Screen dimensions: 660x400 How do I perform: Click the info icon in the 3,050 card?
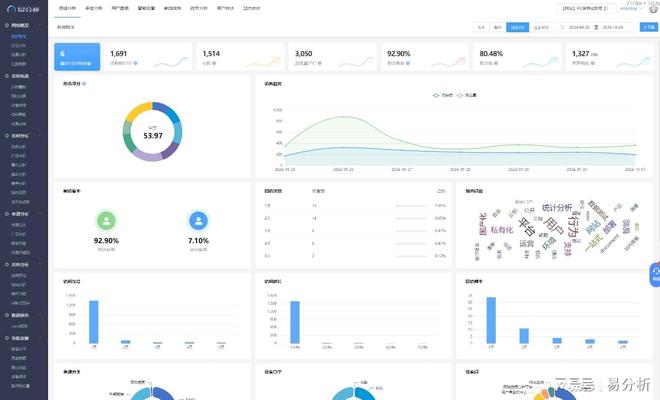(320, 63)
